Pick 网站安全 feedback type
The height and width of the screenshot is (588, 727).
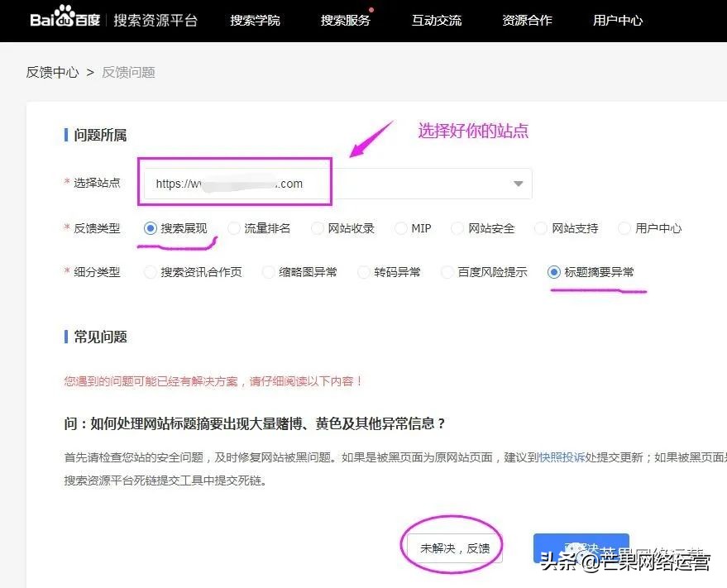(x=457, y=228)
